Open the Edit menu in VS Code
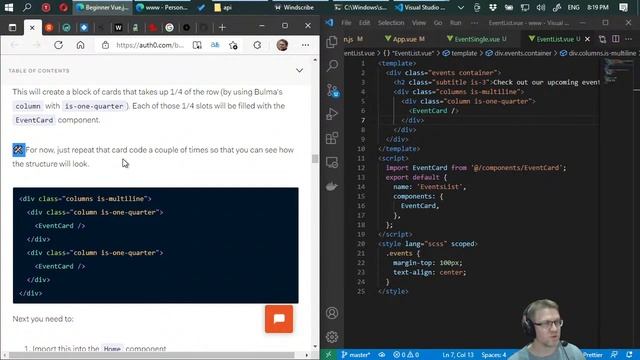This screenshot has width=640, height=360. (x=364, y=23)
